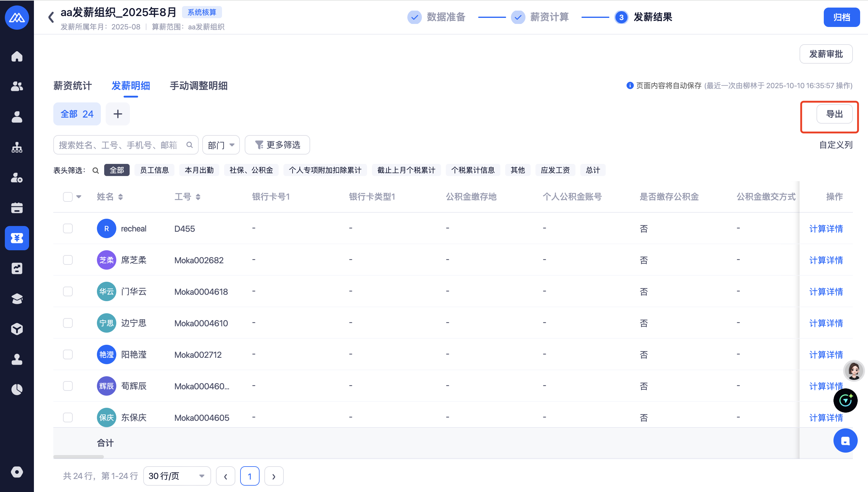Image resolution: width=868 pixels, height=492 pixels.
Task: Open 计算详情 link for 门华云
Action: (x=826, y=292)
